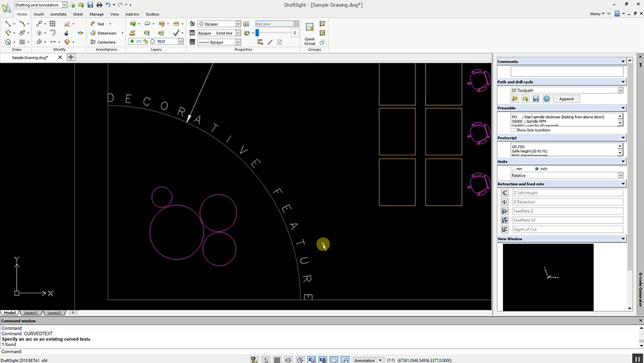Image resolution: width=644 pixels, height=363 pixels.
Task: Click the pin icon of G-code Generator panel
Action: point(640,64)
